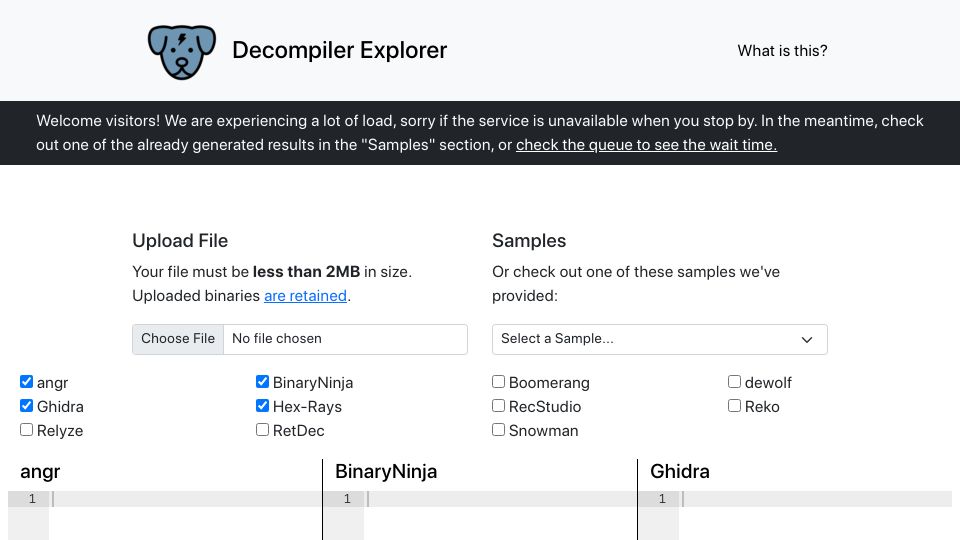Viewport: 960px width, 540px height.
Task: Enable the Relyze decompiler checkbox
Action: (x=26, y=430)
